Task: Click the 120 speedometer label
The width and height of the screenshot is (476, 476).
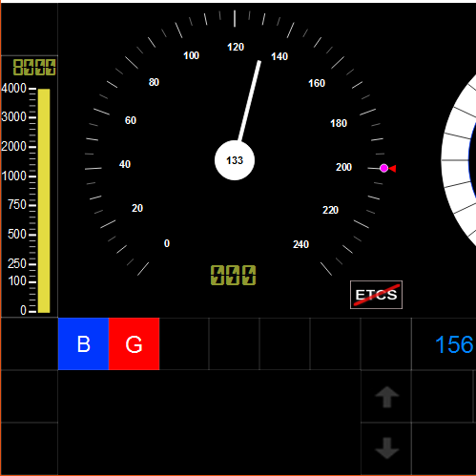Action: [x=236, y=47]
